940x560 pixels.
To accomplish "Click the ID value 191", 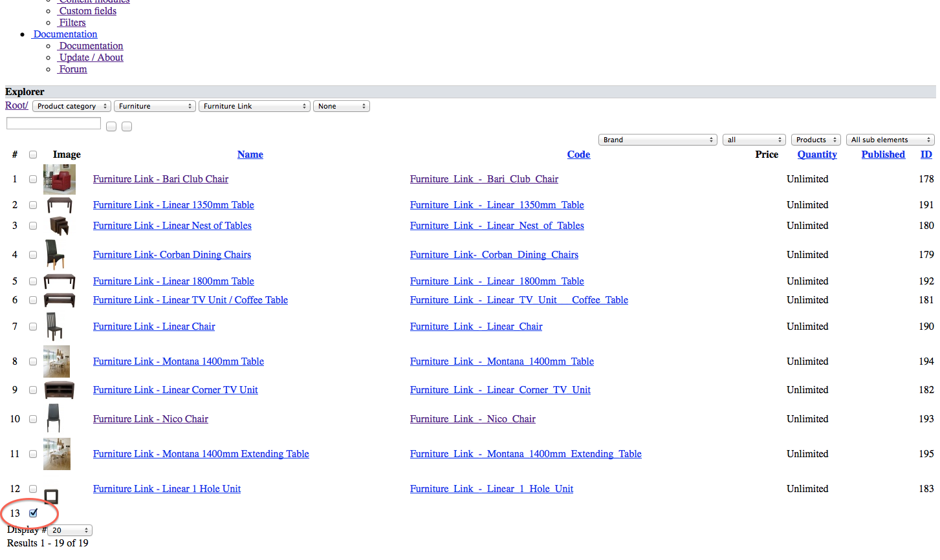I will tap(926, 205).
